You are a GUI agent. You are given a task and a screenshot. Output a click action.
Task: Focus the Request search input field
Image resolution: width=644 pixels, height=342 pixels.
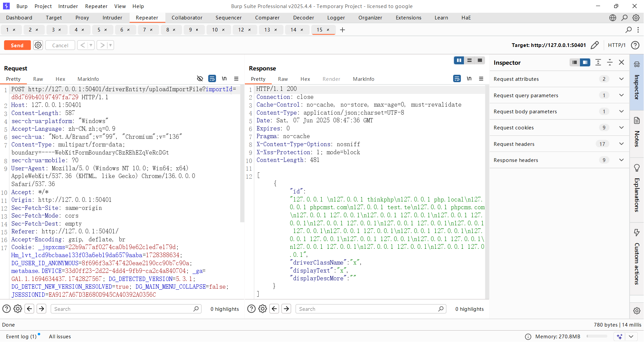(x=126, y=309)
